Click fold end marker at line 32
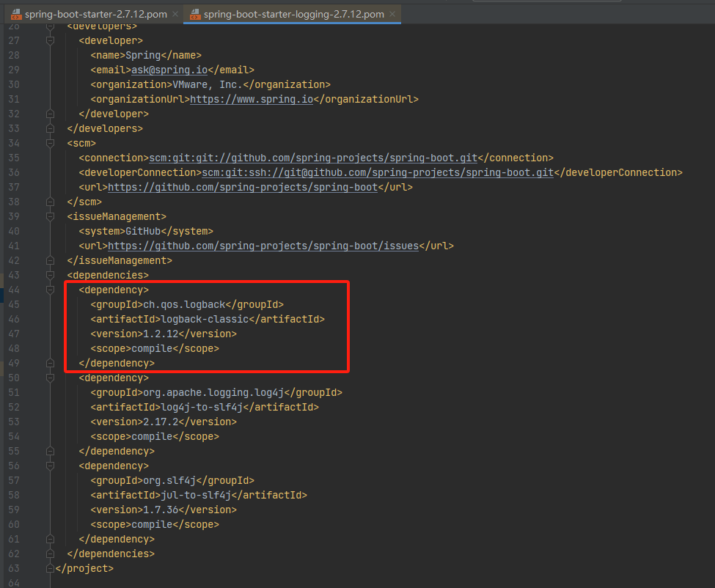This screenshot has width=715, height=588. click(x=50, y=114)
